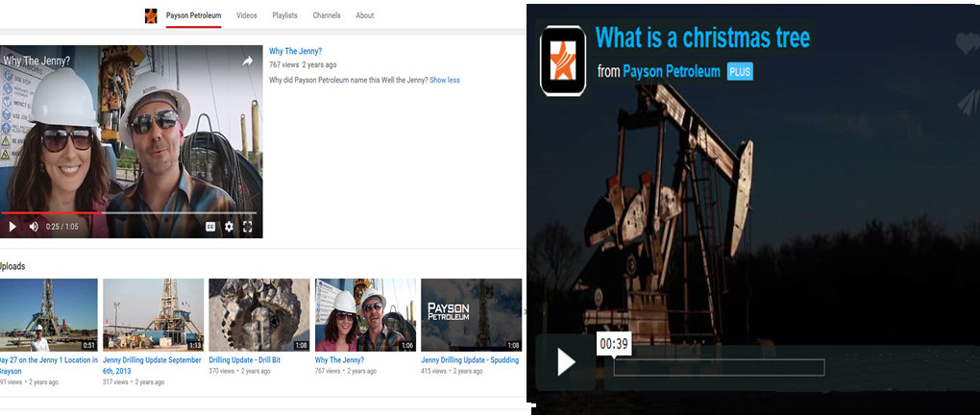The height and width of the screenshot is (415, 980).
Task: Open the Payson Petroleum Vimeo profile link
Action: [x=672, y=71]
